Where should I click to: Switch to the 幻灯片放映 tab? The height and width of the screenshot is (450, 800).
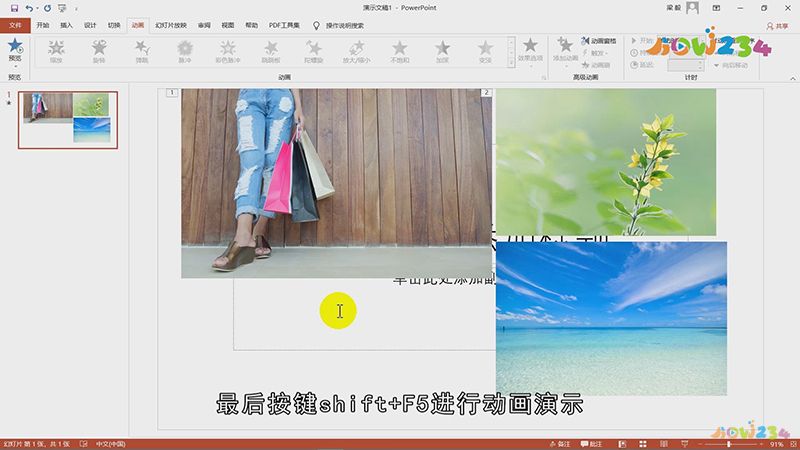[171, 25]
